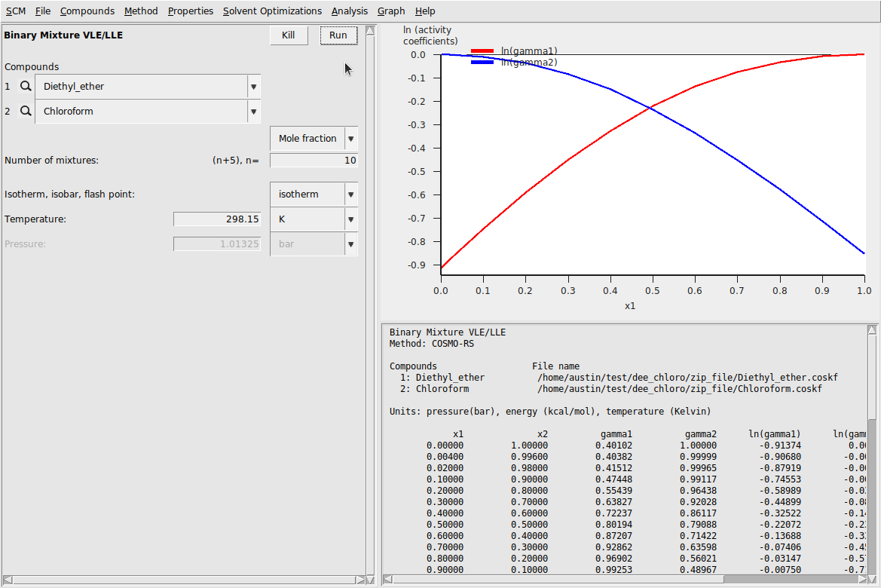This screenshot has width=881, height=588.
Task: Click the disabled Pressure field 1.01325
Action: [217, 244]
